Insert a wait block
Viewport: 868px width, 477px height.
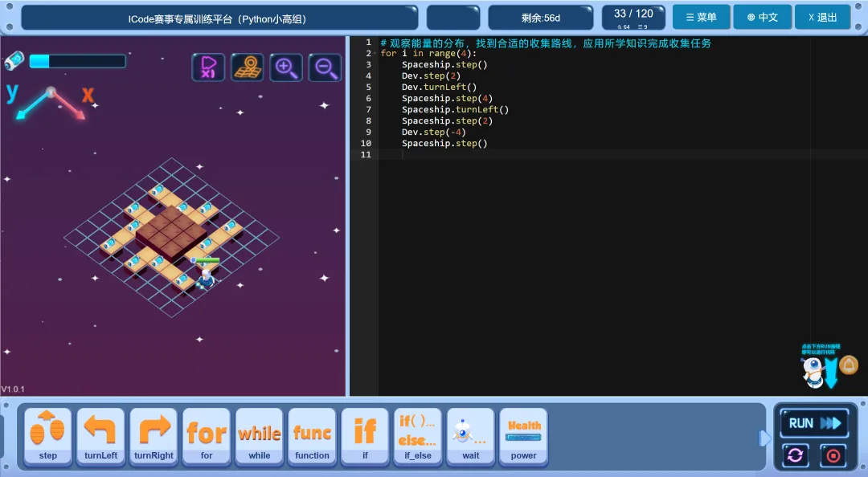pyautogui.click(x=470, y=437)
